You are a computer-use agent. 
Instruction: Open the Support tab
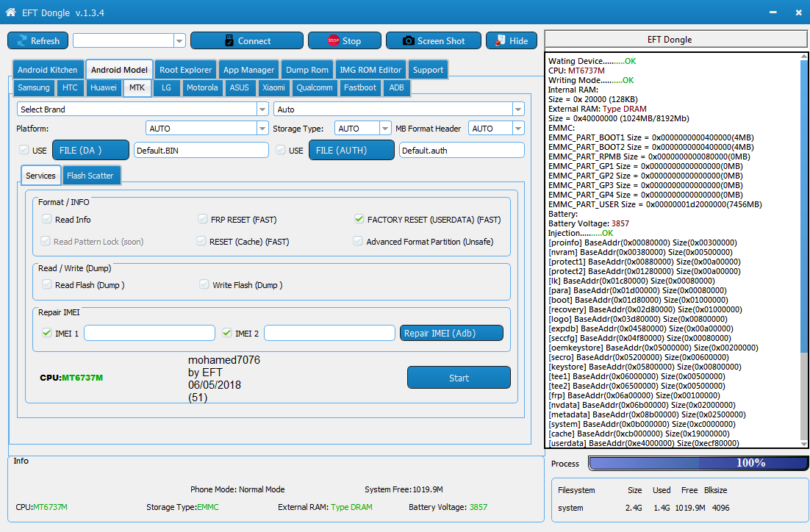point(429,70)
